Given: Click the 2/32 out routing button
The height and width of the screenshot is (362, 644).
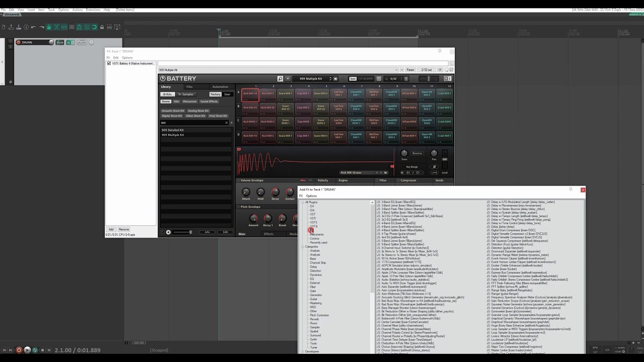Looking at the screenshot, I should (426, 70).
